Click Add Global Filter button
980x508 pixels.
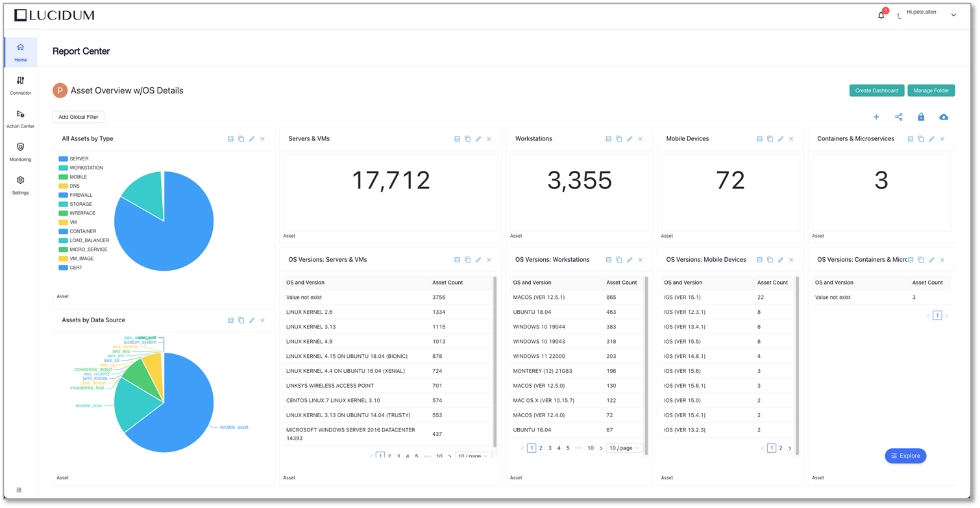[x=79, y=117]
